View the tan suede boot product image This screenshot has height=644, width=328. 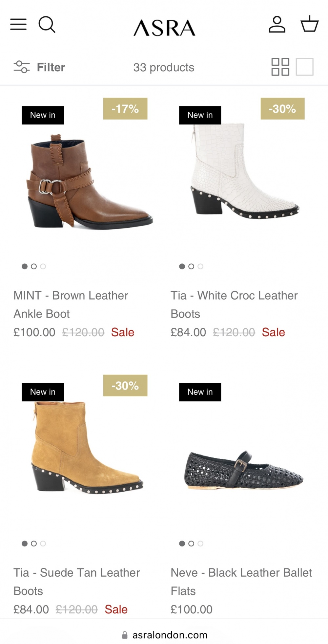(88, 448)
